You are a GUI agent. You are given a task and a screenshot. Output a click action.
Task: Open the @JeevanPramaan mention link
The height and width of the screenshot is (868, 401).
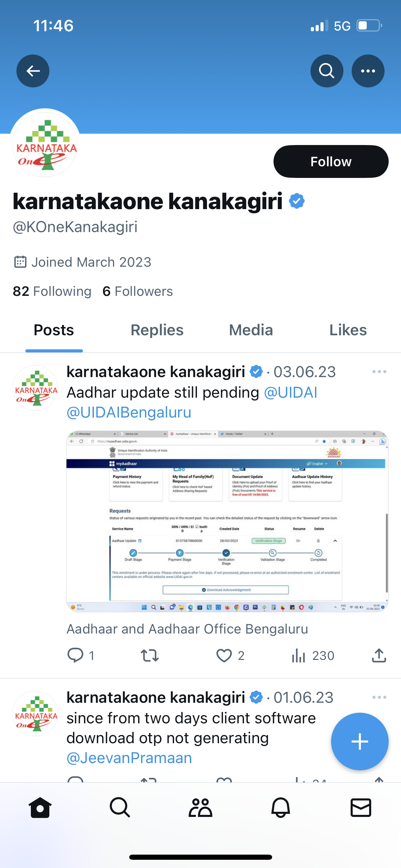129,758
